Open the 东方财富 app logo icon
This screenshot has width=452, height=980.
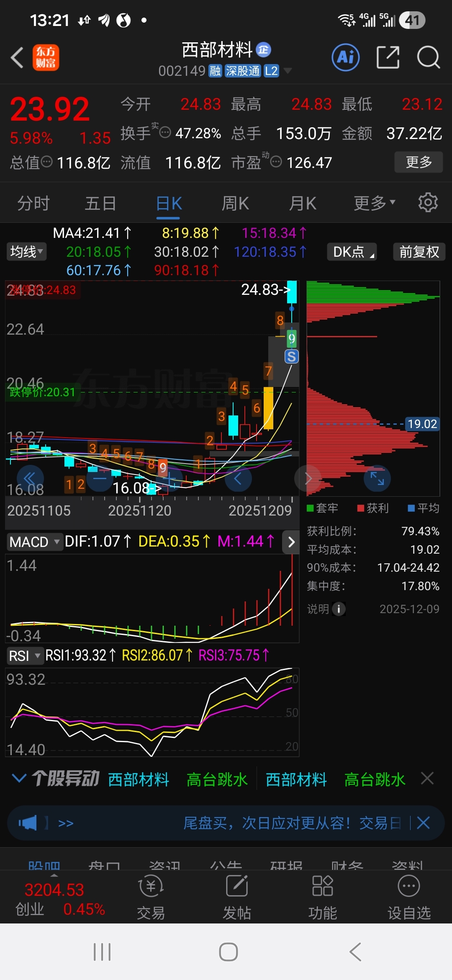click(x=46, y=57)
